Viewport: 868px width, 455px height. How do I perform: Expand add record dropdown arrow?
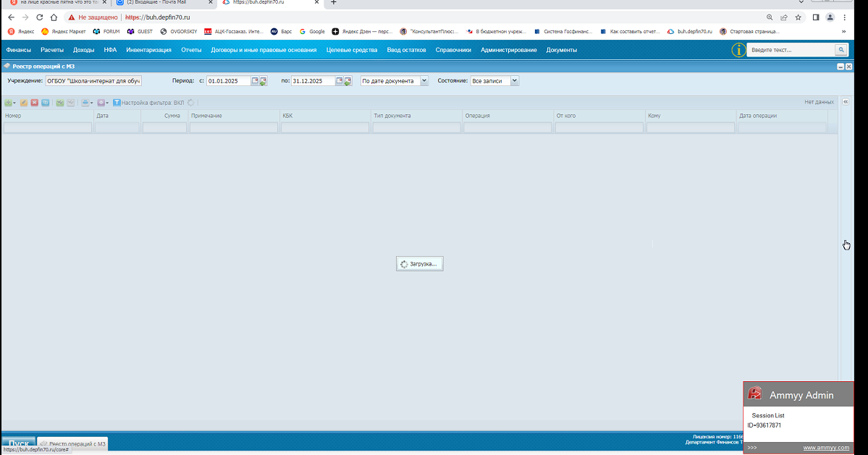[x=14, y=103]
